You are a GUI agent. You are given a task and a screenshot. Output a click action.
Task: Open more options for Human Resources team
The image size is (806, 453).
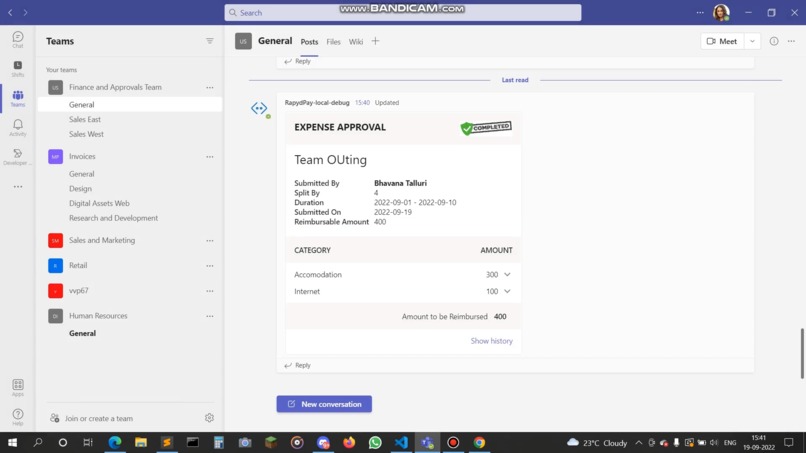tap(210, 316)
